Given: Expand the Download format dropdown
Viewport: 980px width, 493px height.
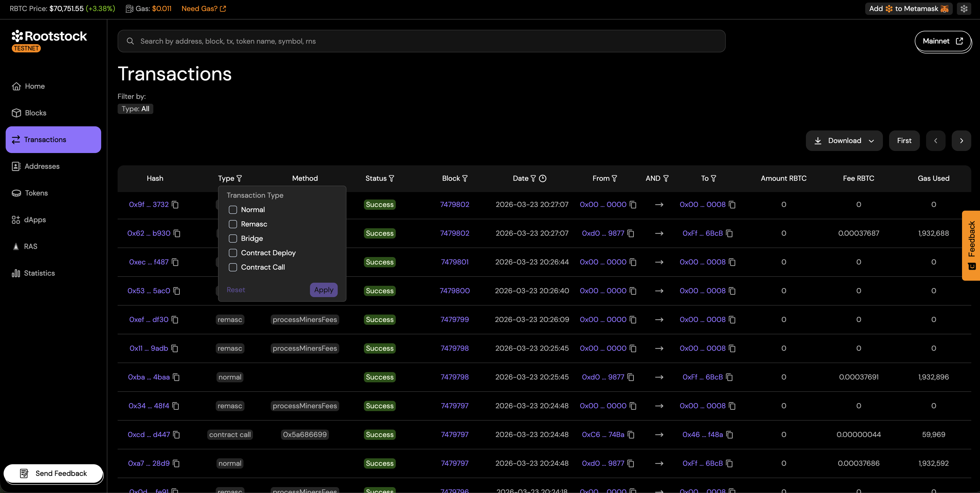Looking at the screenshot, I should coord(872,141).
